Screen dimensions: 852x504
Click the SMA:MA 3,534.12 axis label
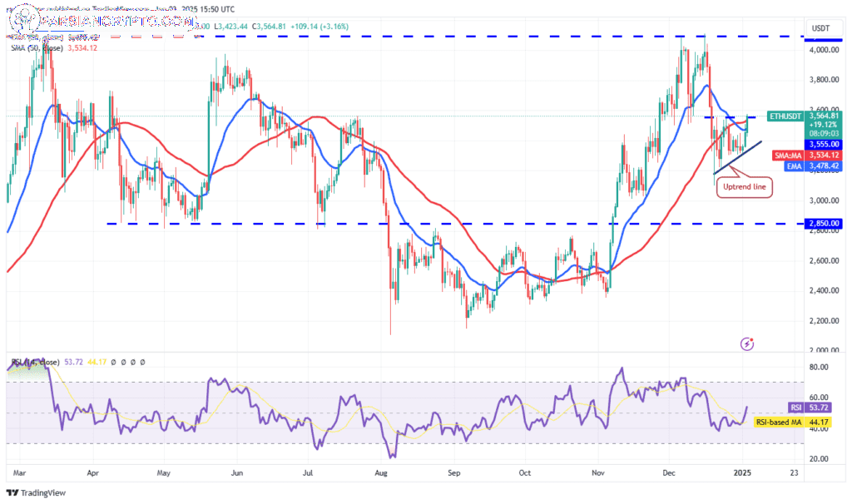tap(807, 156)
